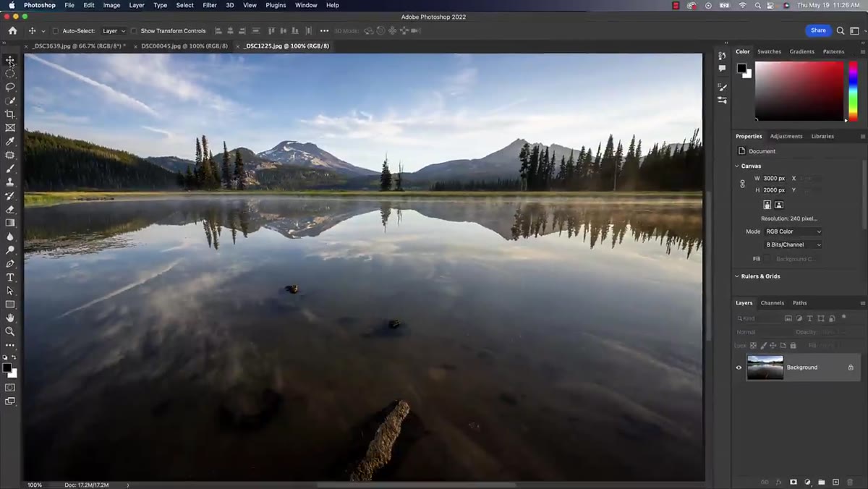
Task: Hide the Background layer with eye icon
Action: point(739,367)
